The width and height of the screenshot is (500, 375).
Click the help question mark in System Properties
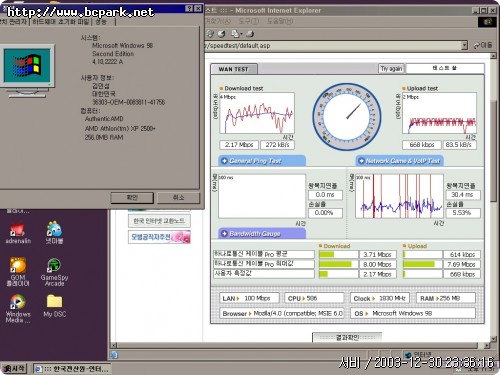pyautogui.click(x=189, y=8)
